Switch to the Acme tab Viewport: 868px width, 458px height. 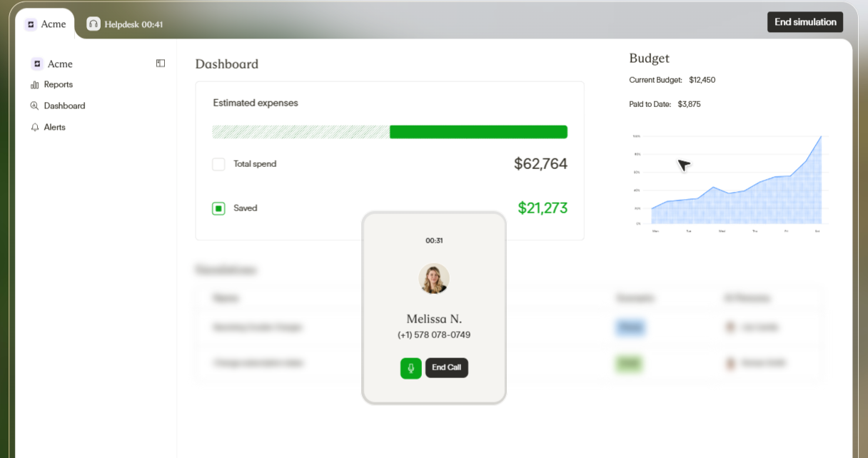pos(45,24)
